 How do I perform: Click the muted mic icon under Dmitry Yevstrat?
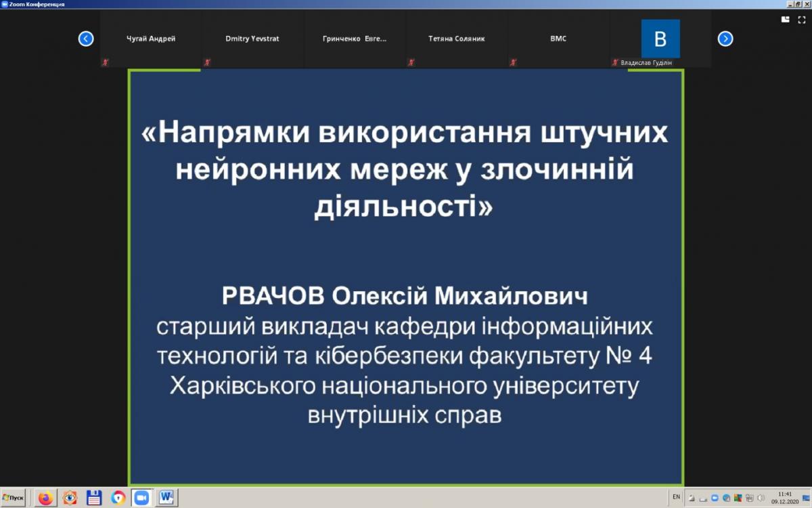(x=207, y=62)
